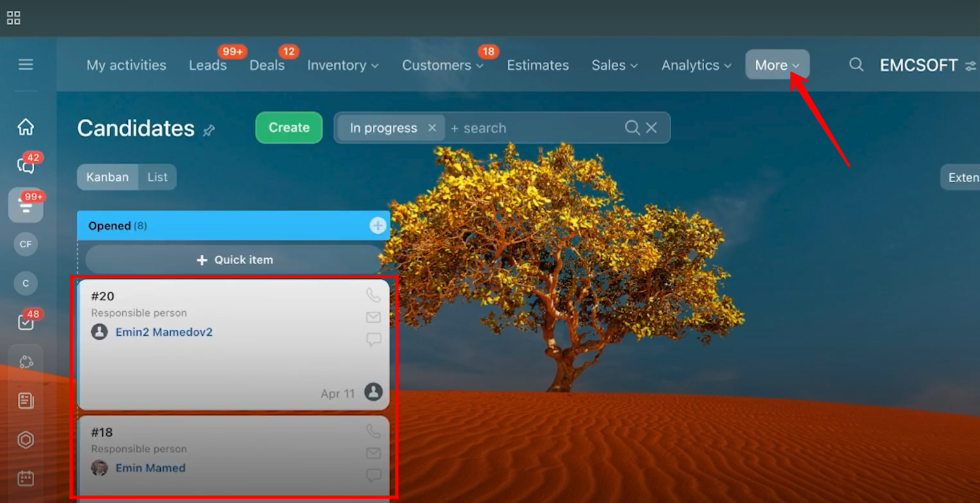Open the Deals tab
This screenshot has height=503, width=980.
(x=267, y=65)
